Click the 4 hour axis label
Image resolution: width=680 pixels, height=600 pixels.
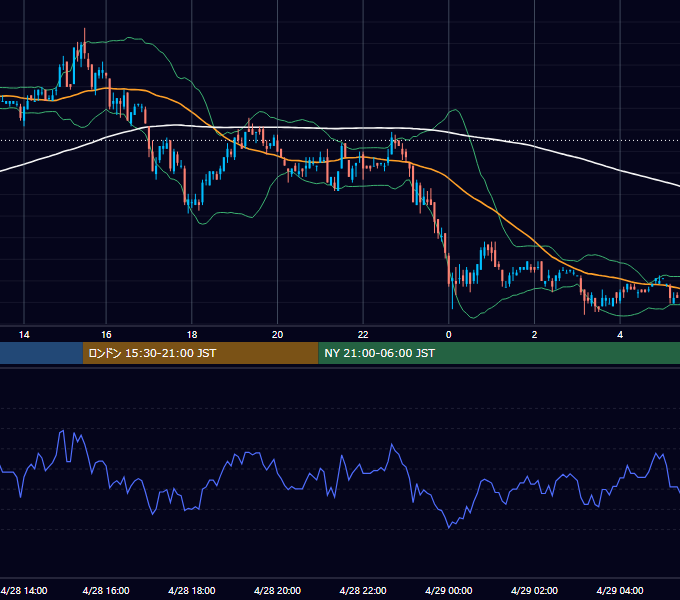[620, 335]
